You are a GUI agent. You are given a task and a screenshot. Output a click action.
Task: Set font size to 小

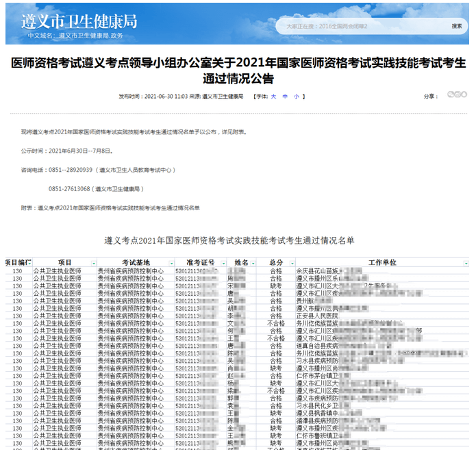[296, 97]
